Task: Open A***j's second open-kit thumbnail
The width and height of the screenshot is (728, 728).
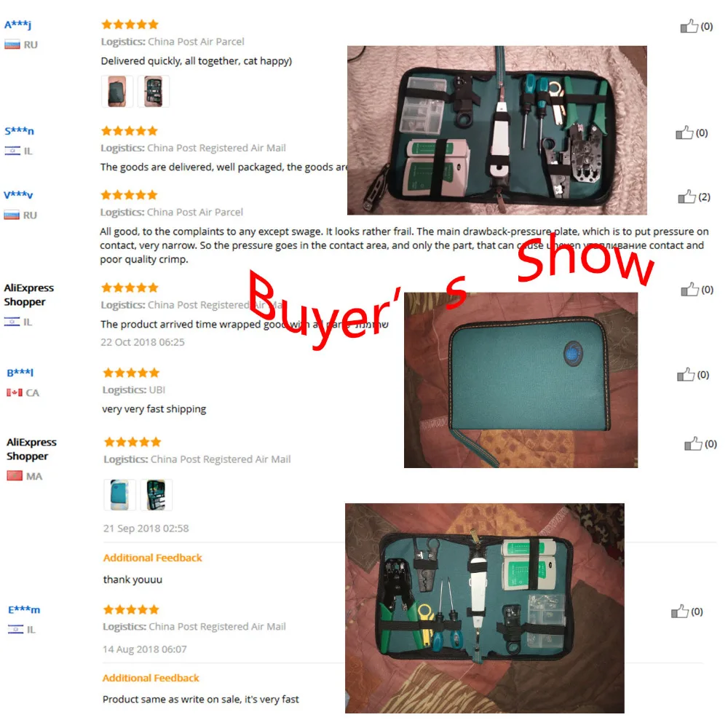Action: coord(153,92)
